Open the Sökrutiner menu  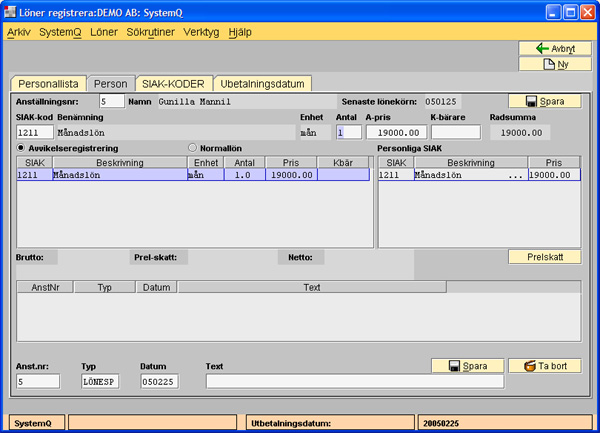[150, 32]
